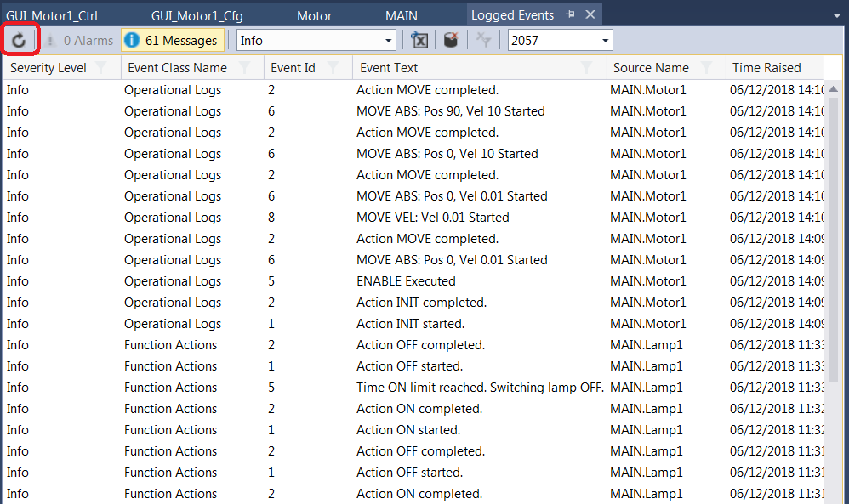Sort by Time Raised column header

766,68
